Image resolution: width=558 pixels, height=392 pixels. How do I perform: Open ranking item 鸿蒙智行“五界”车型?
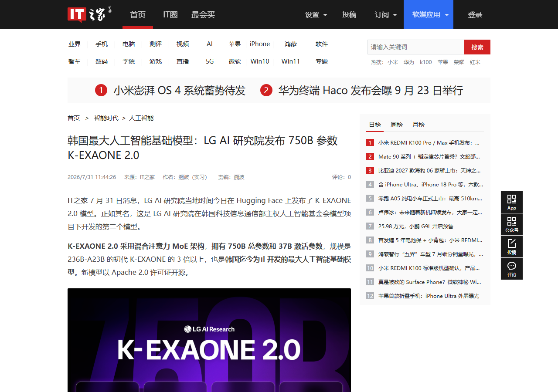tap(430, 254)
